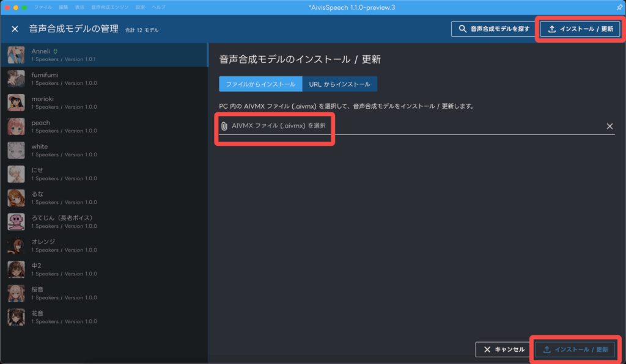This screenshot has height=364, width=626.
Task: Click the upload icon in header install button
Action: pyautogui.click(x=552, y=29)
